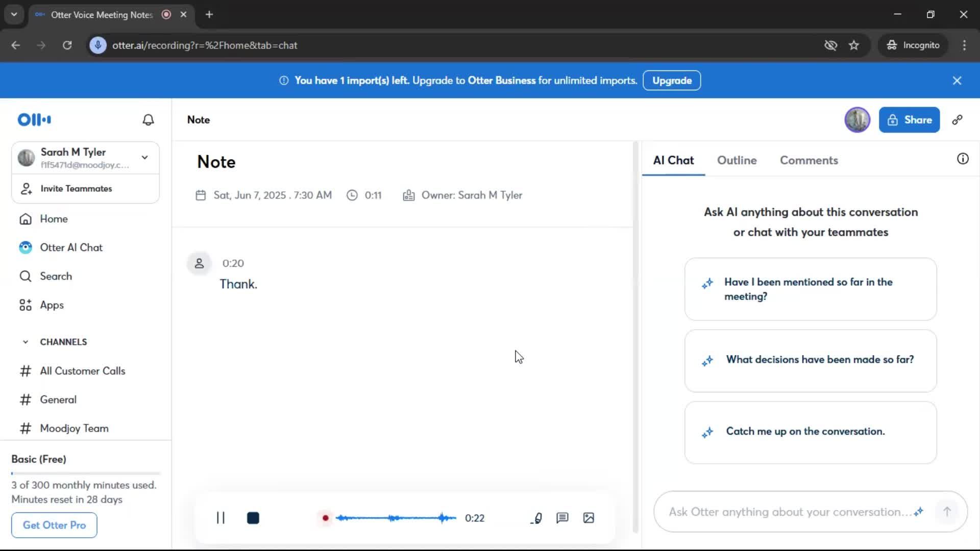Click the speaker avatar at 0:20
The width and height of the screenshot is (980, 551).
click(199, 263)
